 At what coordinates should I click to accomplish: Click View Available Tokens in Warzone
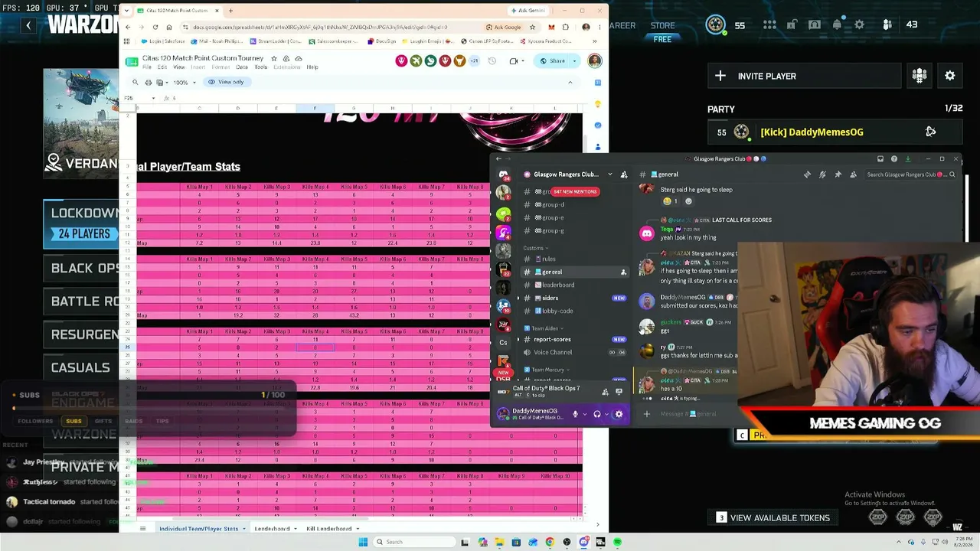point(773,518)
